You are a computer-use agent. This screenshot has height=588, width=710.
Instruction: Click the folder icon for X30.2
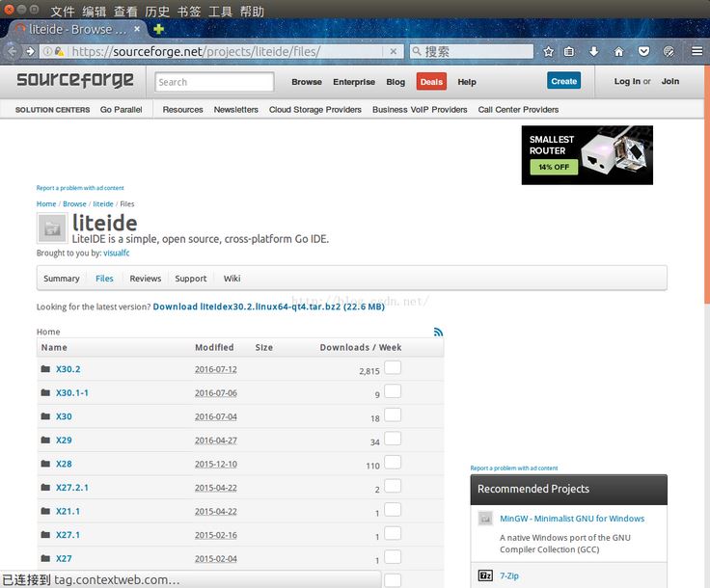coord(45,368)
